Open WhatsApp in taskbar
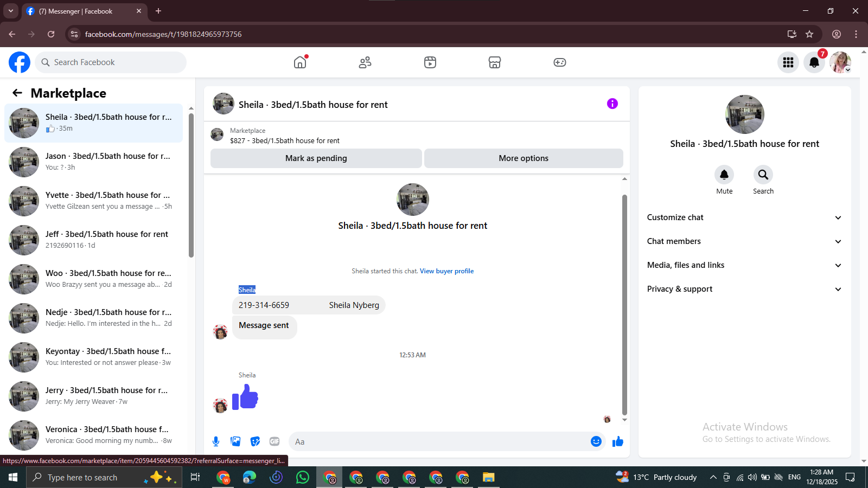This screenshot has width=868, height=488. [303, 477]
